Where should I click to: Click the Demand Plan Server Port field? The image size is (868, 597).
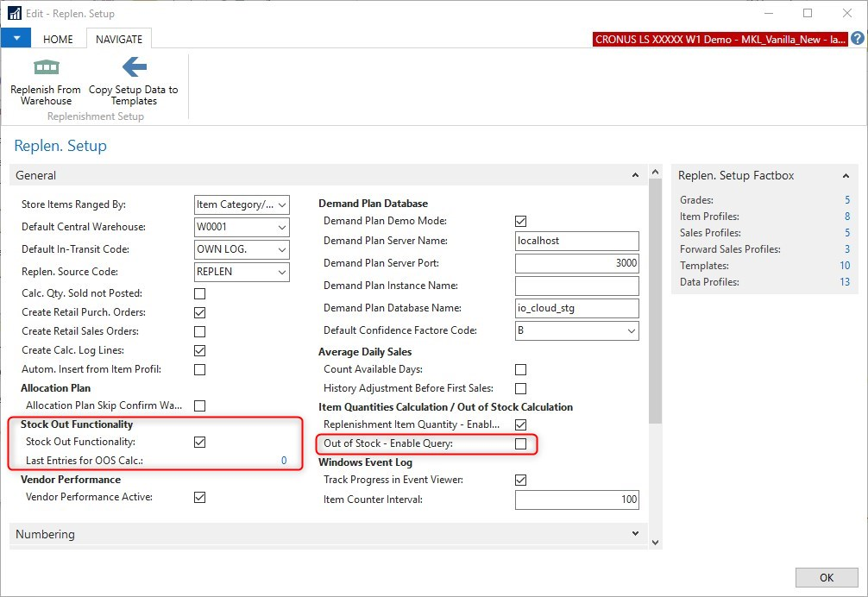[x=576, y=263]
